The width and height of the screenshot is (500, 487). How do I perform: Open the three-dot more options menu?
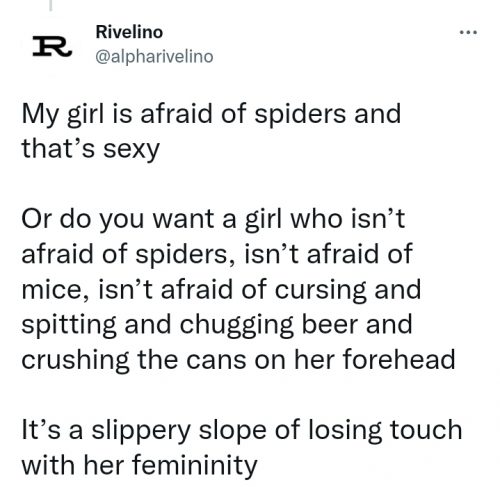coord(468,33)
